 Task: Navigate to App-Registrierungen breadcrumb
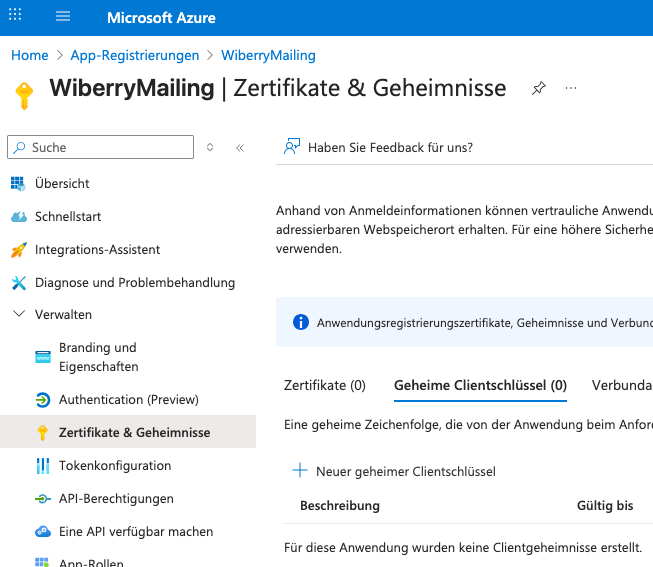click(x=134, y=55)
